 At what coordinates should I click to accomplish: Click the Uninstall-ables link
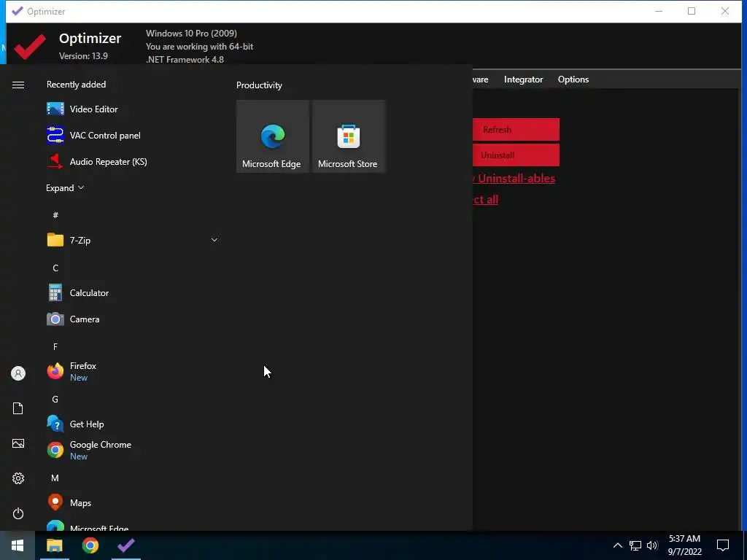[x=514, y=179]
